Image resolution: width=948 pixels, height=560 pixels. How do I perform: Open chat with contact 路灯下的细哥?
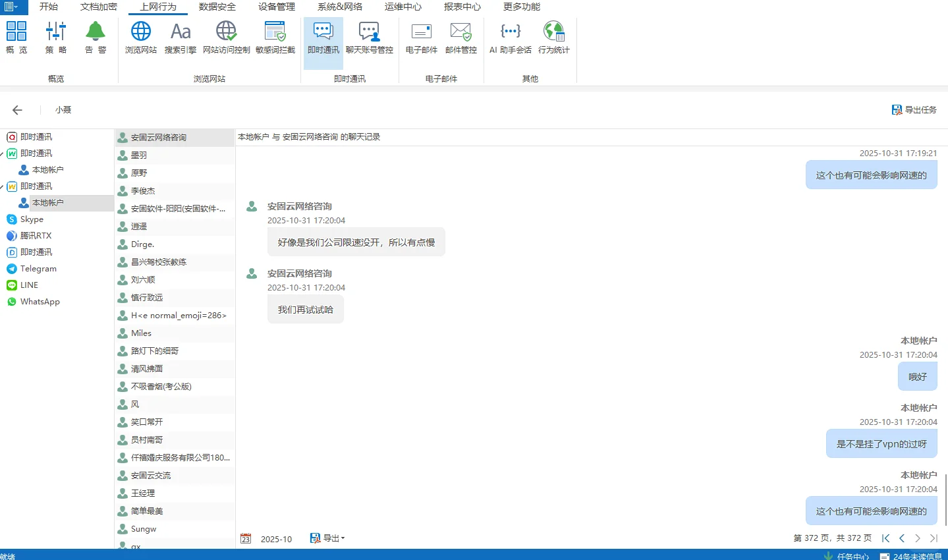(x=175, y=350)
